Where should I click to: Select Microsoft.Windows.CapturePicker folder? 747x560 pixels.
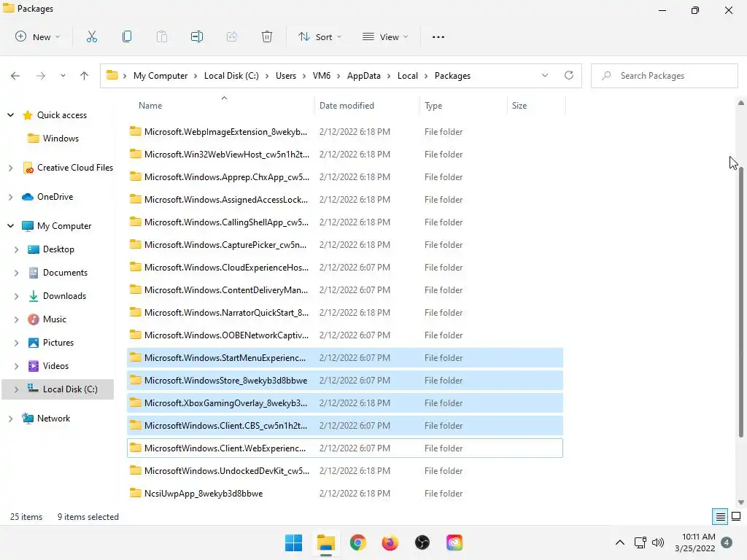tap(345, 245)
